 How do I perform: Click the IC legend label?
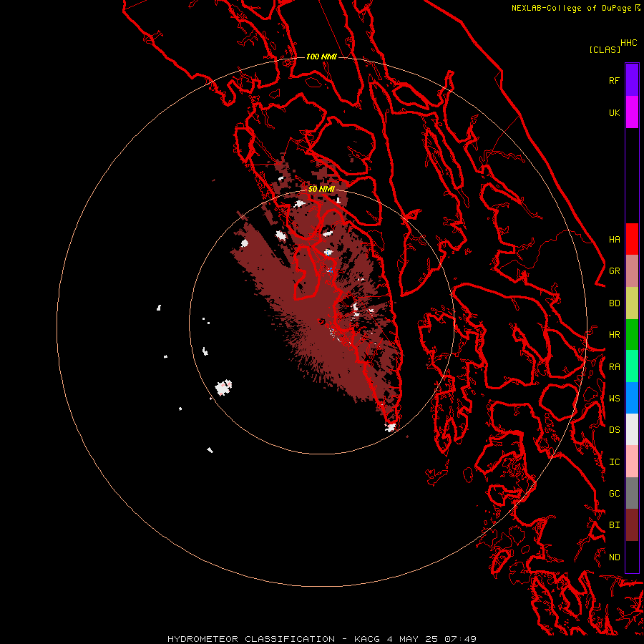[x=614, y=462]
